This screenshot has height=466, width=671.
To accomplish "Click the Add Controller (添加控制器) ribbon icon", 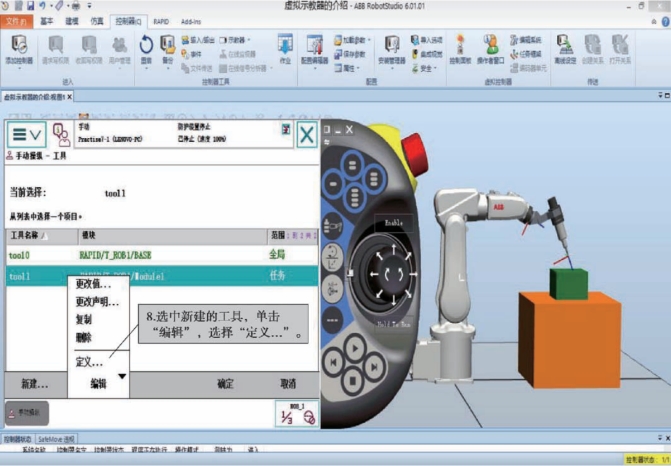I will click(19, 46).
